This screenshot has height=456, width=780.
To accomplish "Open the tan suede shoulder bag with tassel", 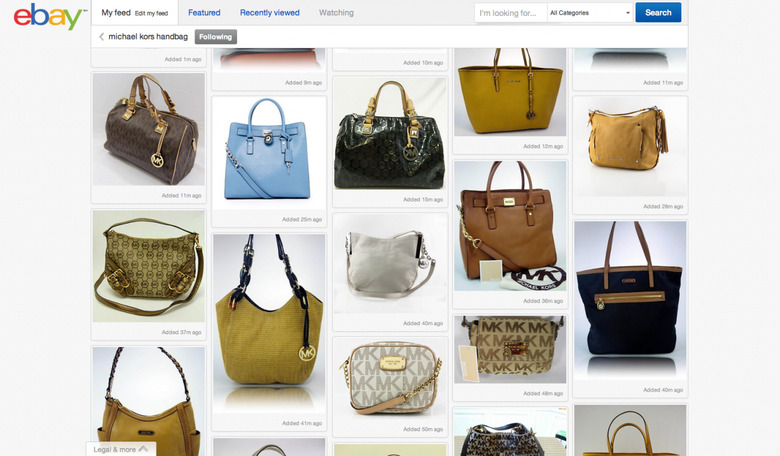I will pyautogui.click(x=630, y=147).
